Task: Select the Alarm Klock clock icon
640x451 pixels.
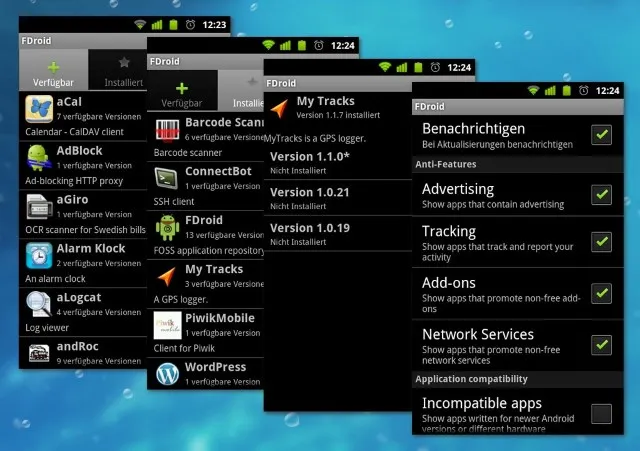Action: 39,255
